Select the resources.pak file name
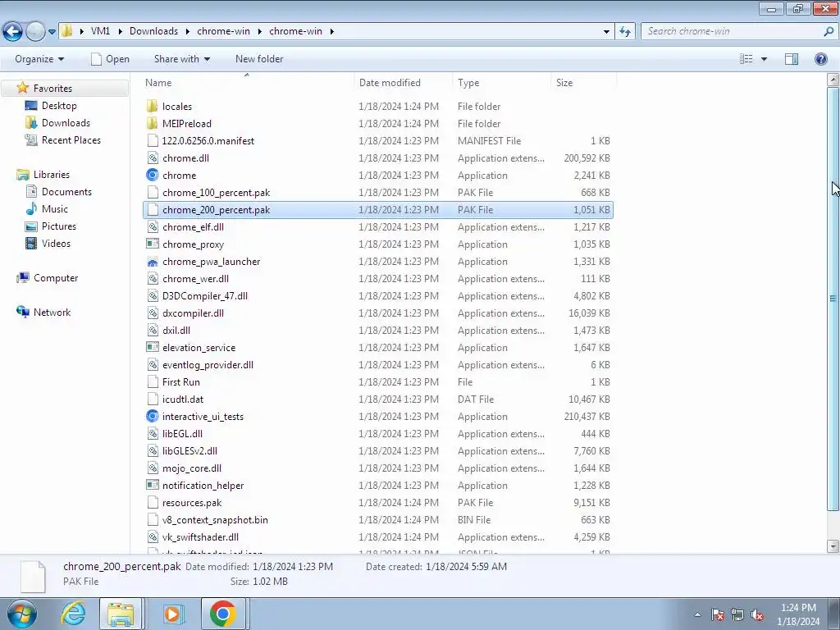The height and width of the screenshot is (630, 840). tap(192, 503)
